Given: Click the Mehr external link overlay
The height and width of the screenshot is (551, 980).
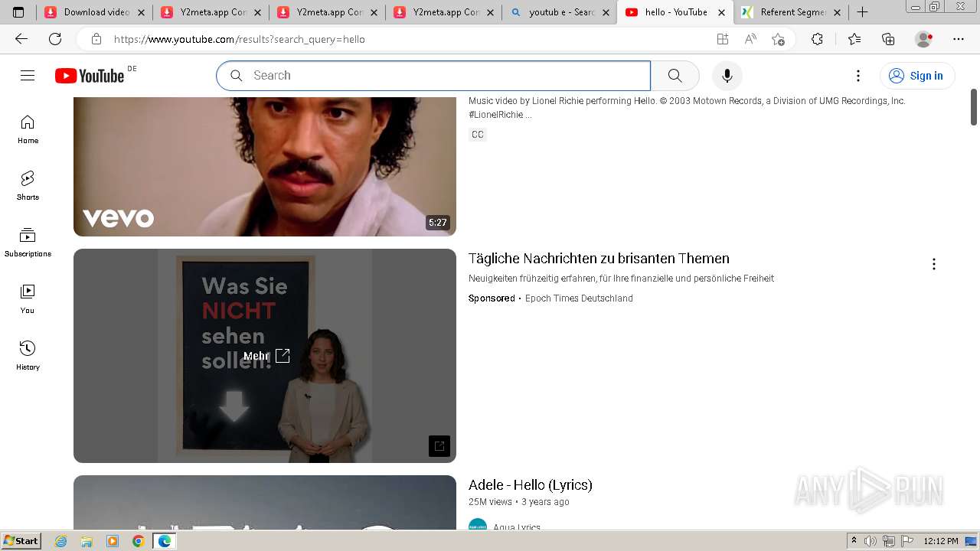Looking at the screenshot, I should click(266, 355).
